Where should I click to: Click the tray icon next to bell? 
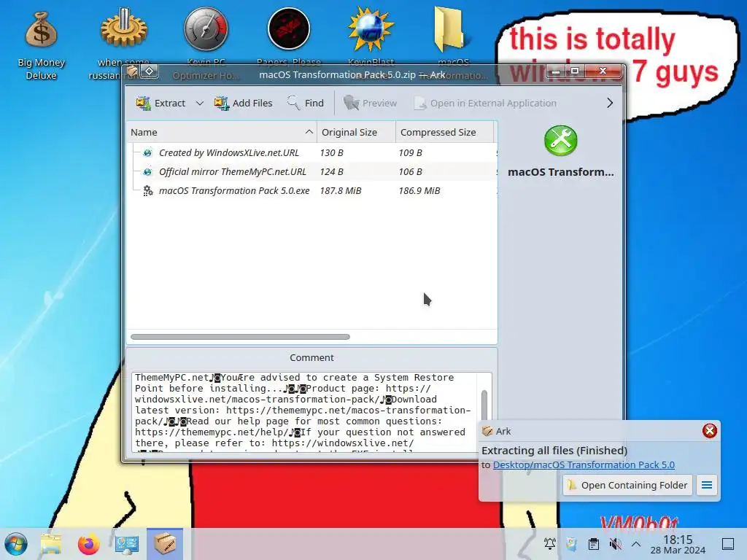pos(572,544)
